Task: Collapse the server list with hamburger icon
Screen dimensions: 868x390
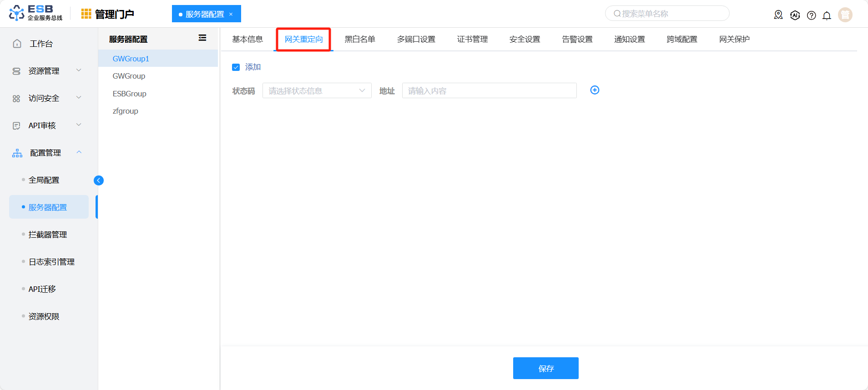Action: pyautogui.click(x=202, y=38)
